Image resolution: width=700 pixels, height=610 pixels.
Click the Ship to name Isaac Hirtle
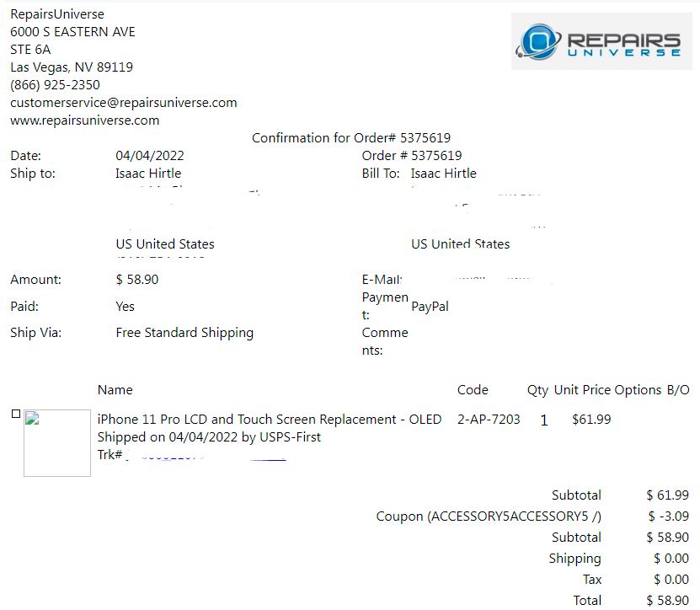148,174
